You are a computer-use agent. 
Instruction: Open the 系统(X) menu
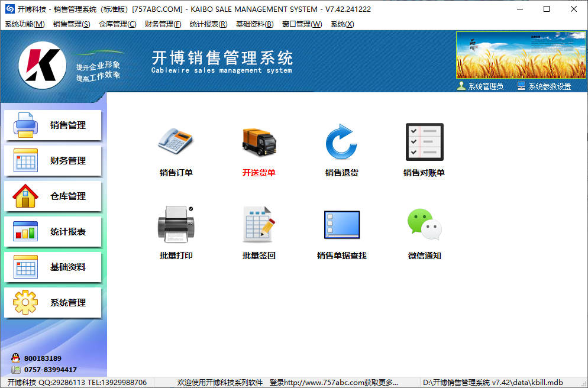coord(342,24)
